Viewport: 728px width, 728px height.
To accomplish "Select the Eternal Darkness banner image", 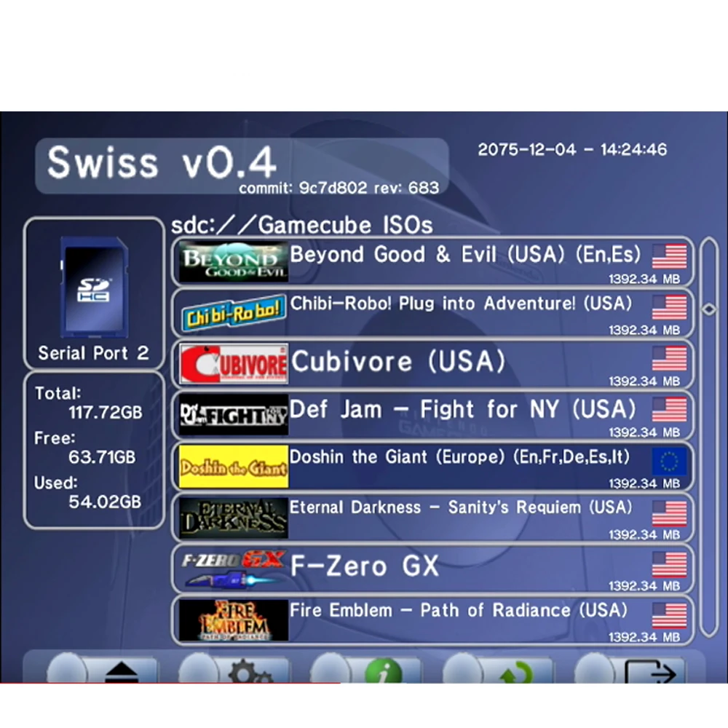I will click(x=234, y=518).
